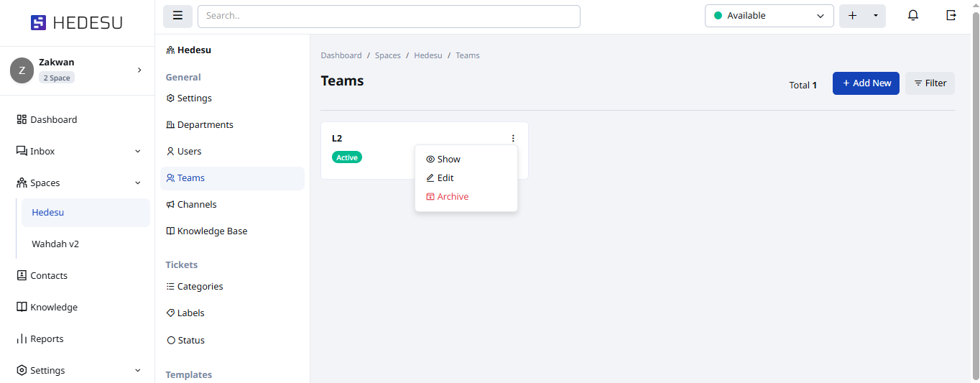The height and width of the screenshot is (383, 980).
Task: Click the Channels megaphone icon
Action: (x=170, y=205)
